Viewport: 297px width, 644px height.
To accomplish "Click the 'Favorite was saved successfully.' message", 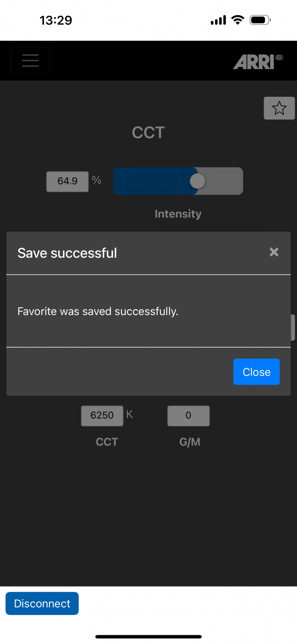I will 98,312.
